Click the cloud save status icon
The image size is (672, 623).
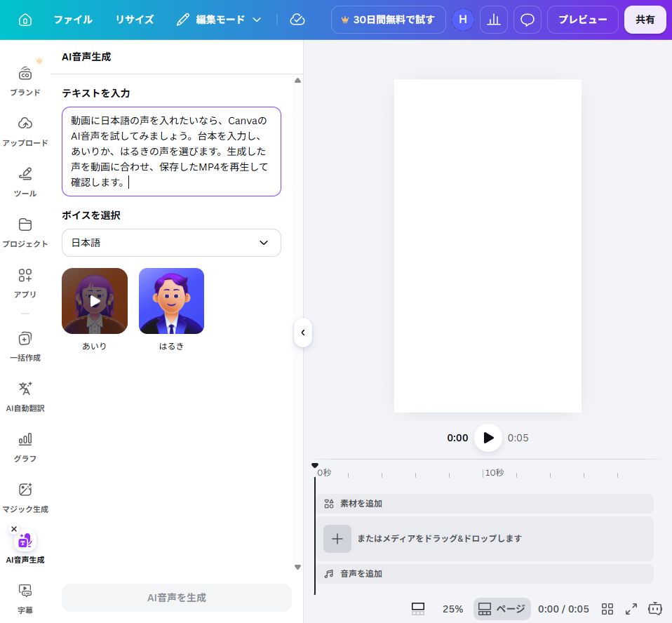(x=297, y=20)
